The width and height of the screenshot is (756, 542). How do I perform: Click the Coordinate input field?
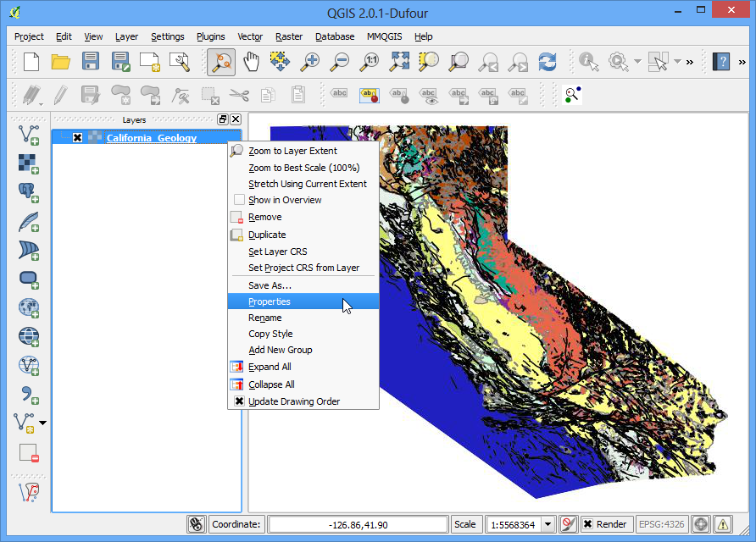click(358, 525)
